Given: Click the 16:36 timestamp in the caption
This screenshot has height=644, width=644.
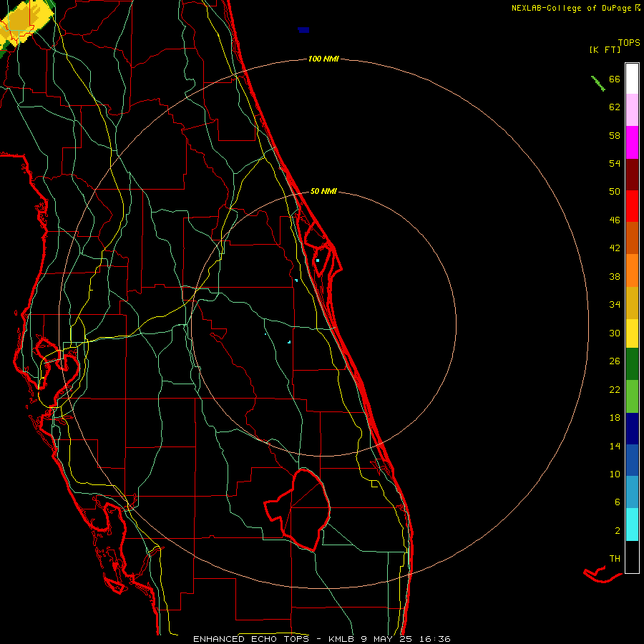Looking at the screenshot, I should pyautogui.click(x=434, y=639).
